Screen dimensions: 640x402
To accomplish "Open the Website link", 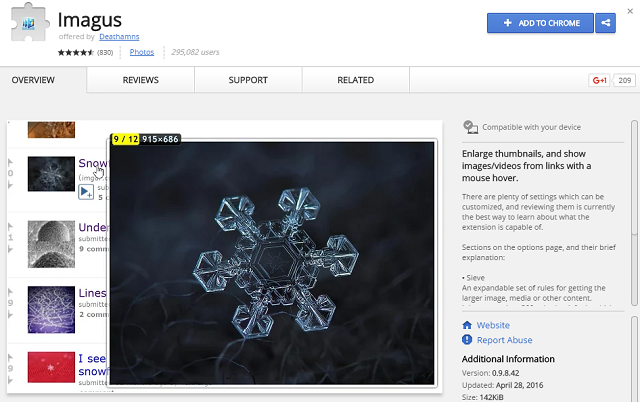I will coord(493,325).
